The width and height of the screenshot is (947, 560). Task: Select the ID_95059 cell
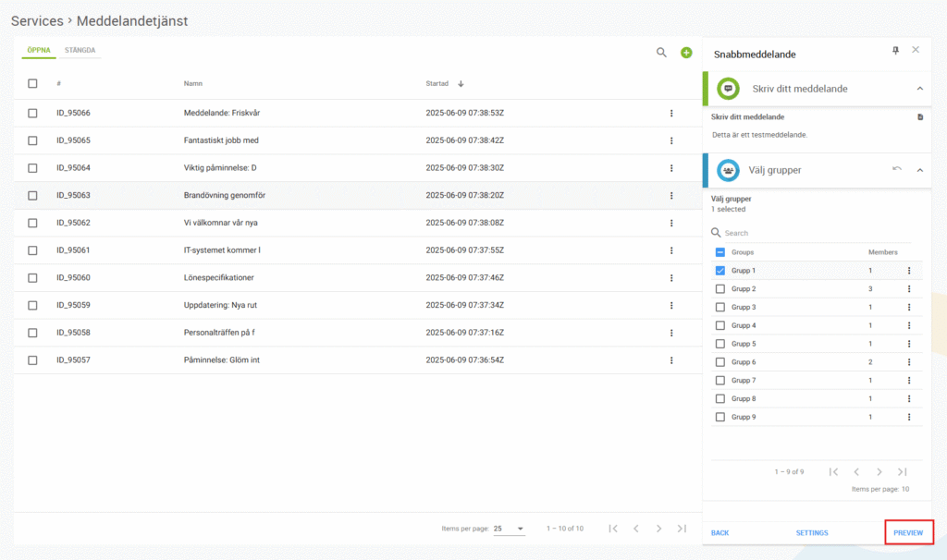click(x=73, y=305)
